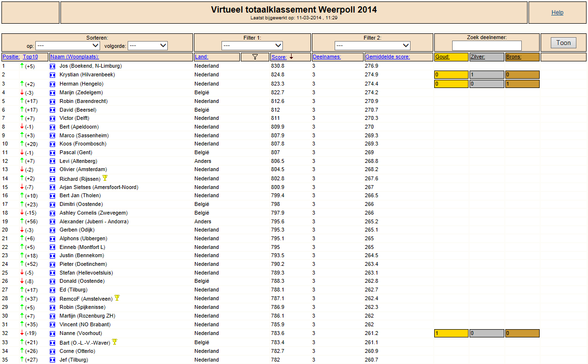Click the Goud gold column header

click(x=442, y=57)
